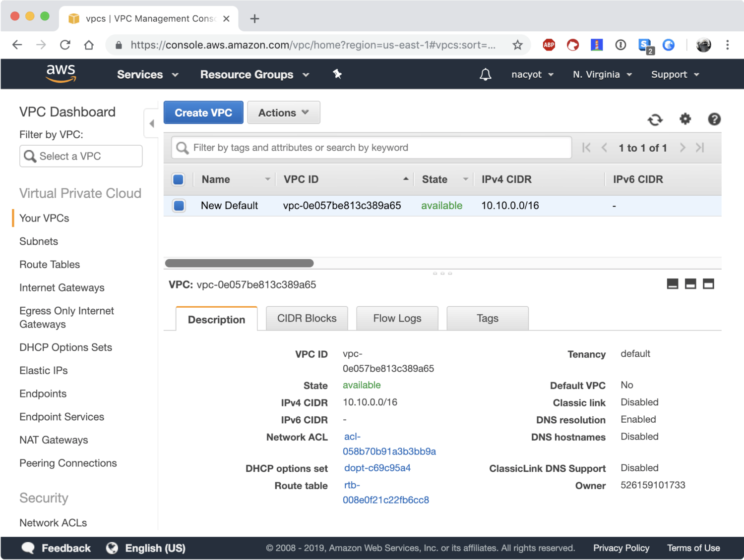The height and width of the screenshot is (560, 744).
Task: Click the horizontal scrollbar under VPC table
Action: [239, 263]
